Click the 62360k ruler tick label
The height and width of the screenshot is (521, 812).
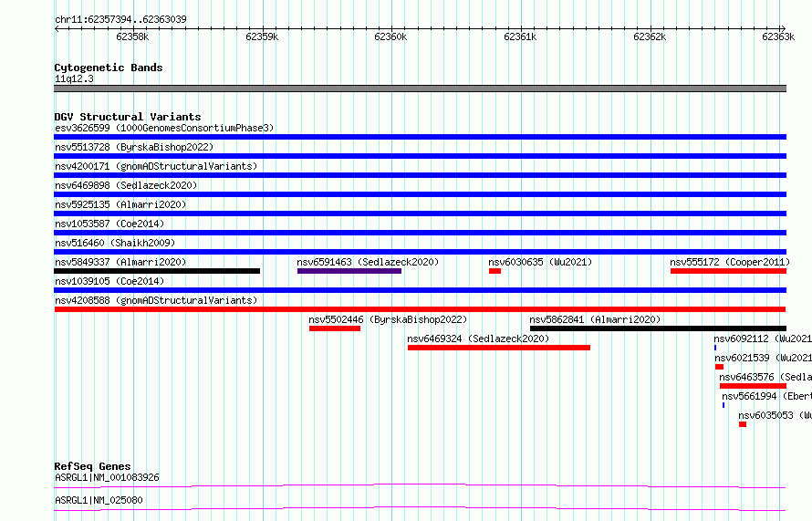pos(390,36)
